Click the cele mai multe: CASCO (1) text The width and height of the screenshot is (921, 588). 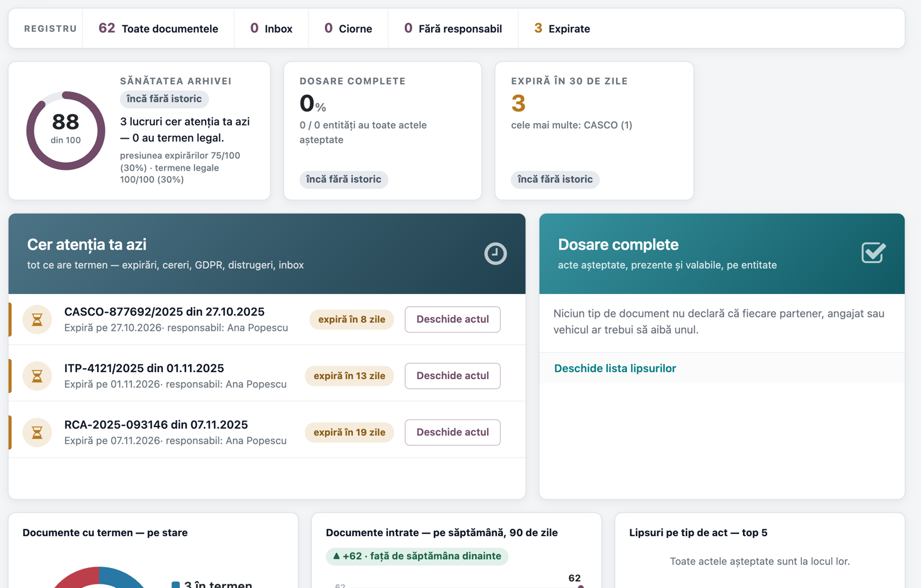point(572,125)
